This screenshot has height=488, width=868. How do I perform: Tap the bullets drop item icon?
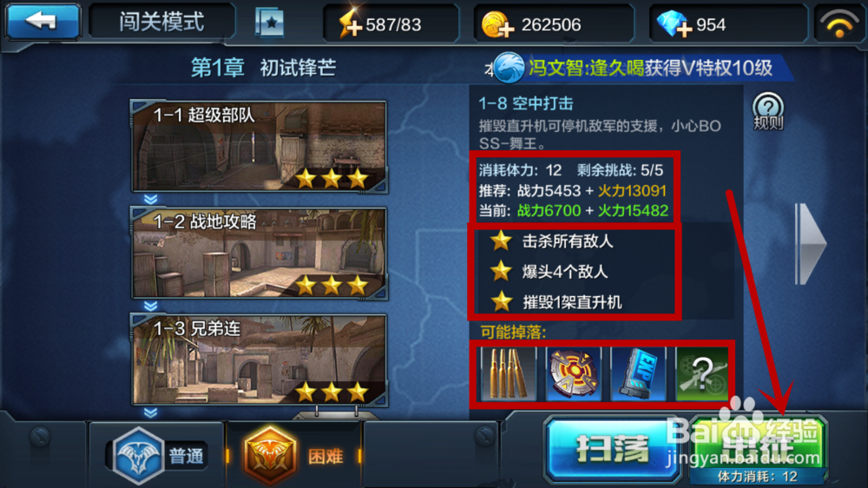508,373
